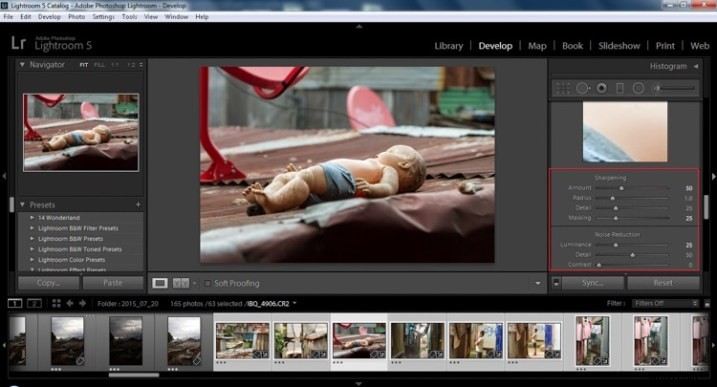Open the Print module
717x387 pixels.
click(x=665, y=46)
